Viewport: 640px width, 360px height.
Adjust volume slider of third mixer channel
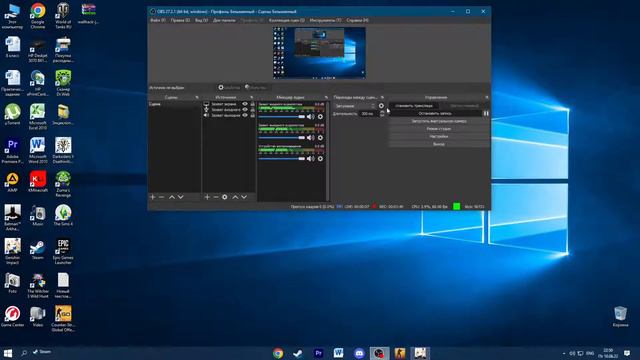tap(282, 159)
